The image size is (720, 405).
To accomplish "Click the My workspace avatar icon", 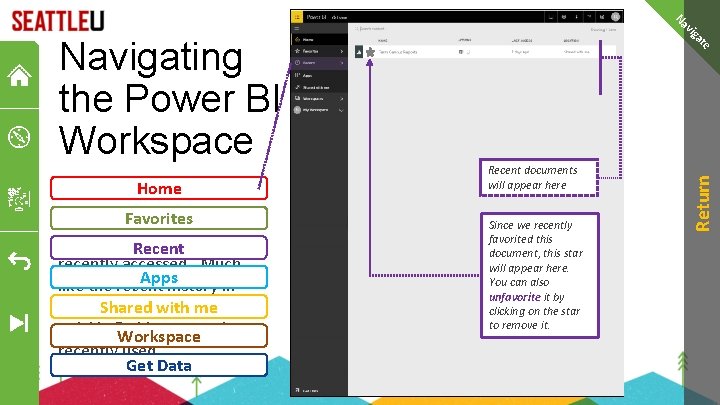I will point(297,110).
